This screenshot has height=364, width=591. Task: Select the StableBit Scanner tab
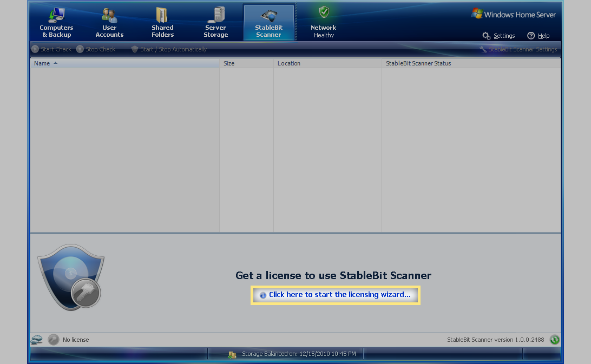[x=269, y=23]
